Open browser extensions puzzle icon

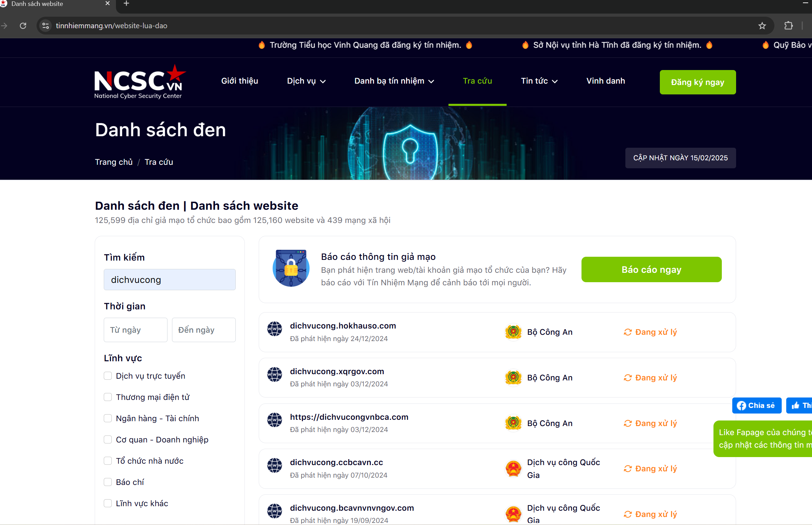[789, 26]
